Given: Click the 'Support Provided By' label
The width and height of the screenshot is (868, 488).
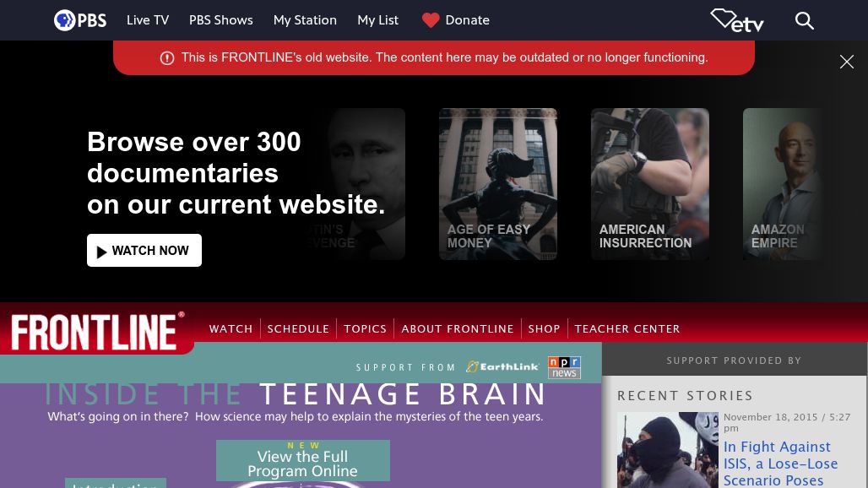Looking at the screenshot, I should [x=734, y=361].
